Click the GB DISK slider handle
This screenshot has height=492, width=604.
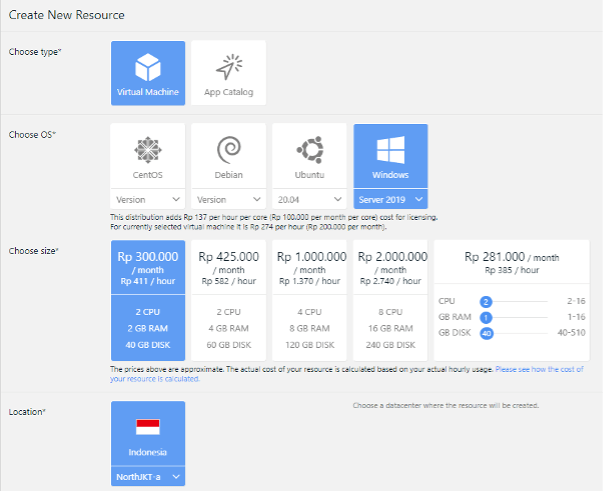pos(487,333)
